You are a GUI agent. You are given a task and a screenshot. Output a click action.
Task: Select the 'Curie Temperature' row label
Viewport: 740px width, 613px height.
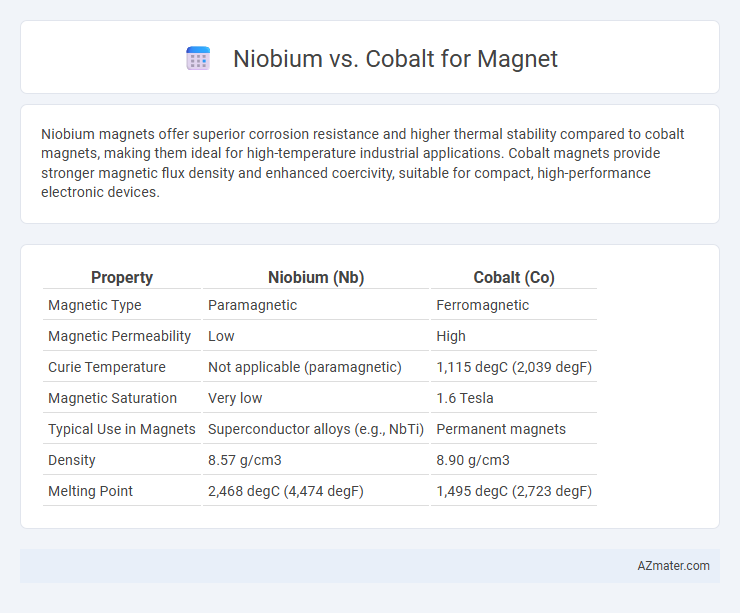107,367
